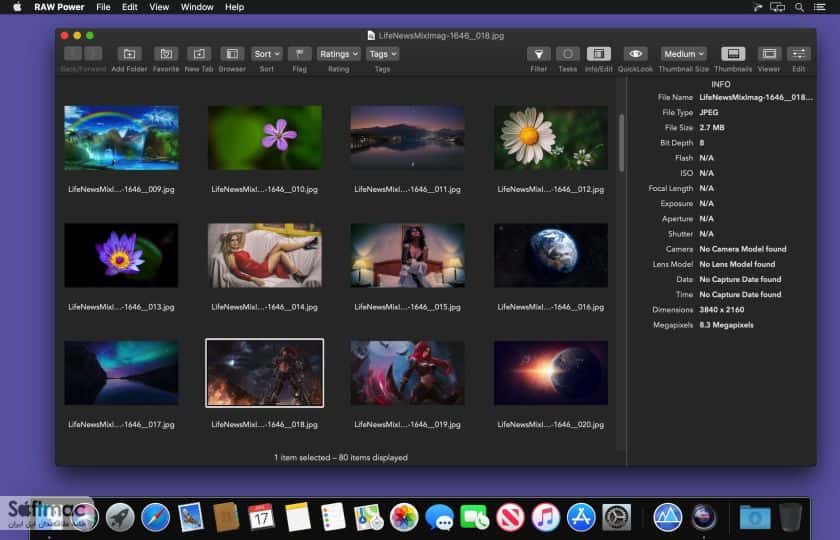
Task: Open the Medium thumbnail size dropdown
Action: point(684,54)
